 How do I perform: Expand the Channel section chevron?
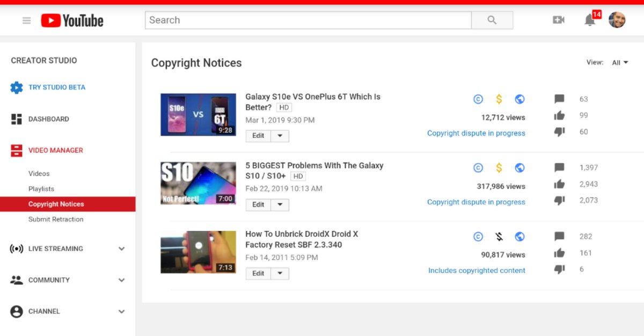[x=122, y=312]
